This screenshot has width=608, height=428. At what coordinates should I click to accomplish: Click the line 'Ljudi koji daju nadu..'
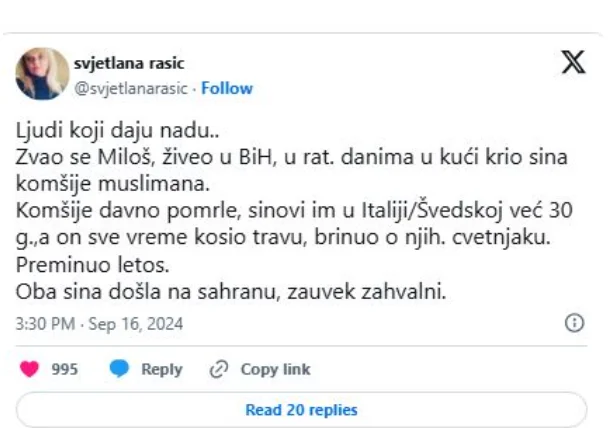(96, 133)
